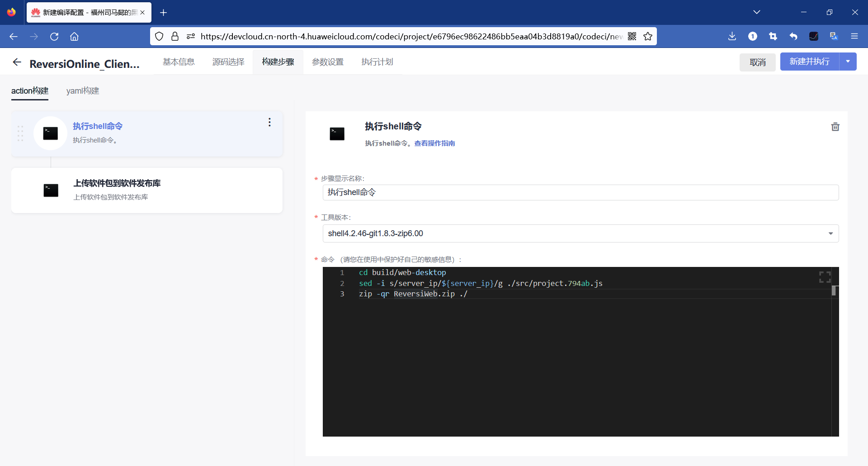
Task: Click the 'zip -qr ReversiWeb.zip ./' line
Action: click(x=413, y=294)
